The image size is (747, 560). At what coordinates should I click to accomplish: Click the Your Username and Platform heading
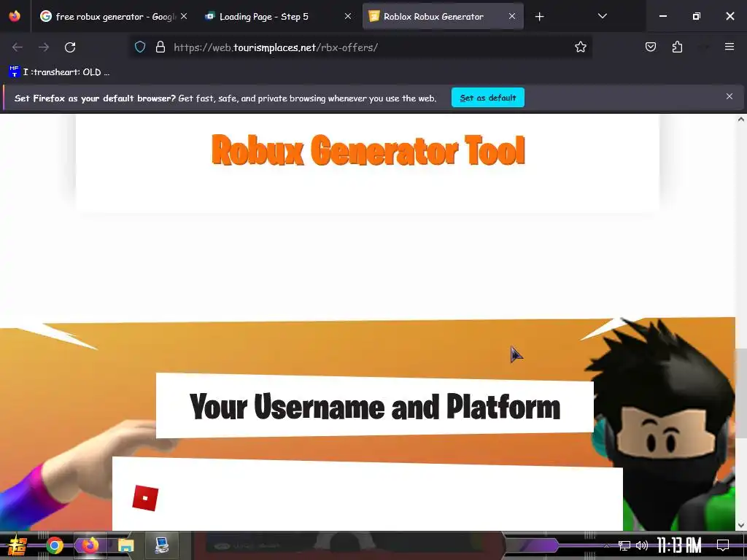pyautogui.click(x=374, y=407)
